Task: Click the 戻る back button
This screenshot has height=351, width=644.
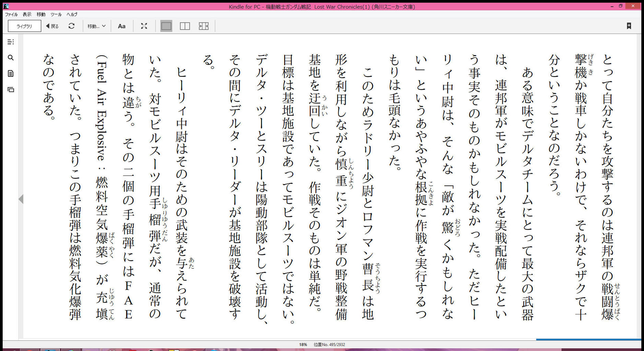Action: click(x=52, y=26)
